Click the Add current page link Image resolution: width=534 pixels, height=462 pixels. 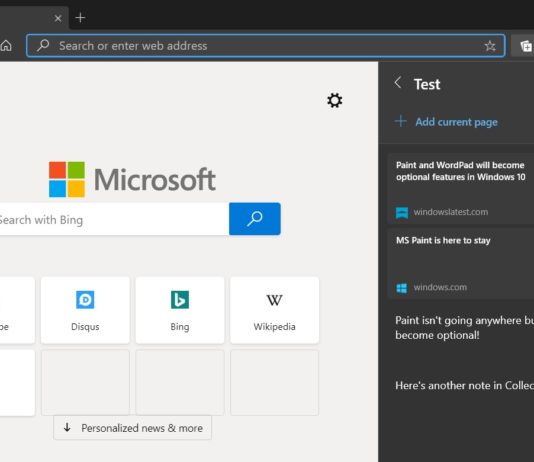tap(456, 122)
